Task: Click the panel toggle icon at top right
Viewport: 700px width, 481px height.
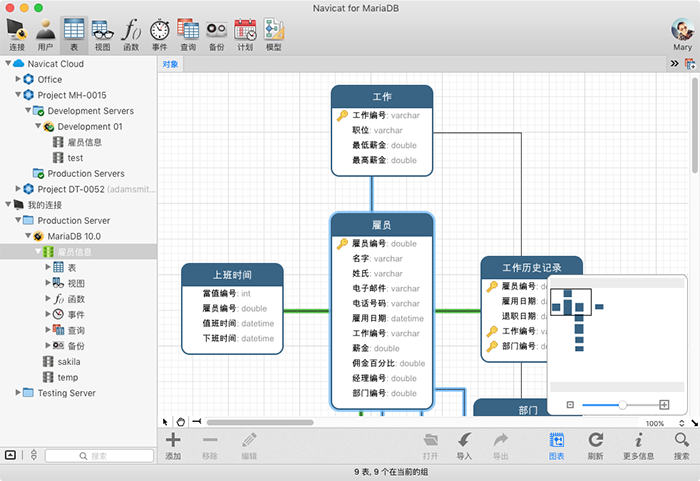Action: (690, 64)
